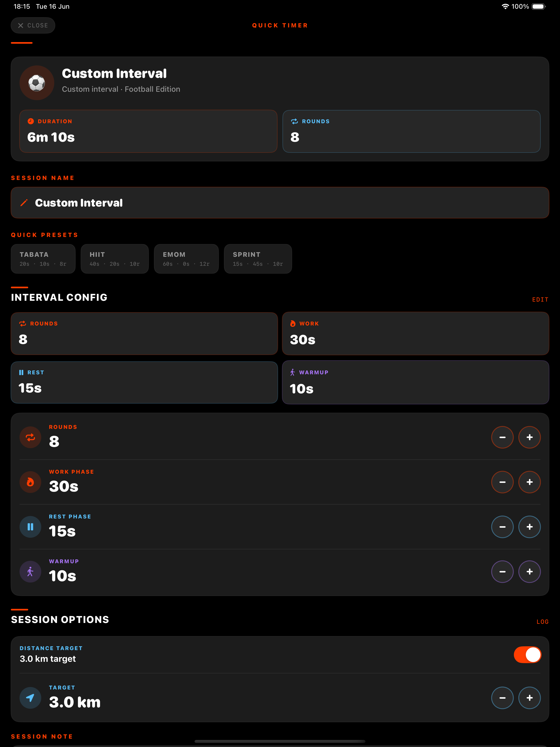Decrease the Target distance
Screen dimensions: 560x747
(x=502, y=698)
